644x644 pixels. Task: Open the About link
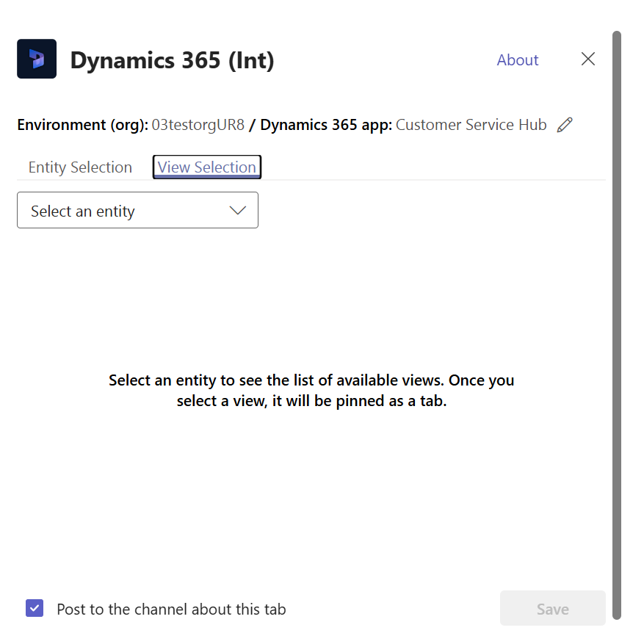[518, 60]
